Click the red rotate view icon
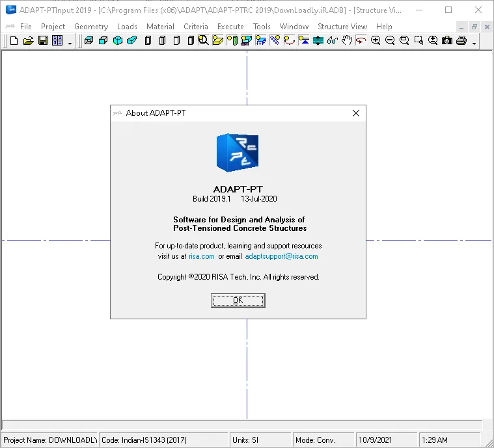 coord(361,40)
